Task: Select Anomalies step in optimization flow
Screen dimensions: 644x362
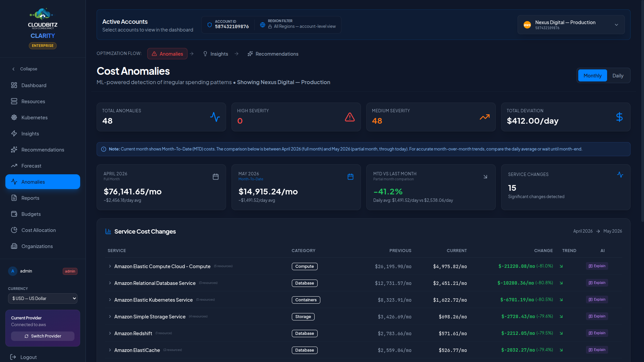Action: tap(167, 54)
